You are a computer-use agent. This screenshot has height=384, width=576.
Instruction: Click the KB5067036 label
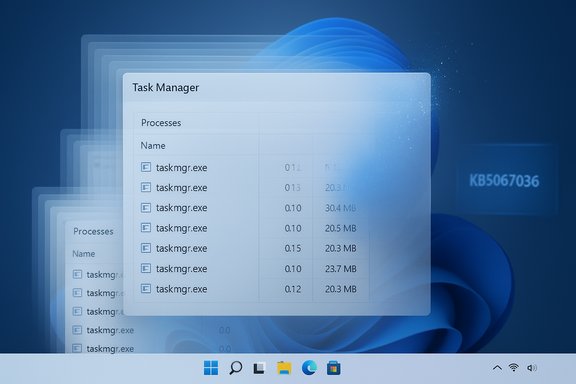tap(504, 181)
